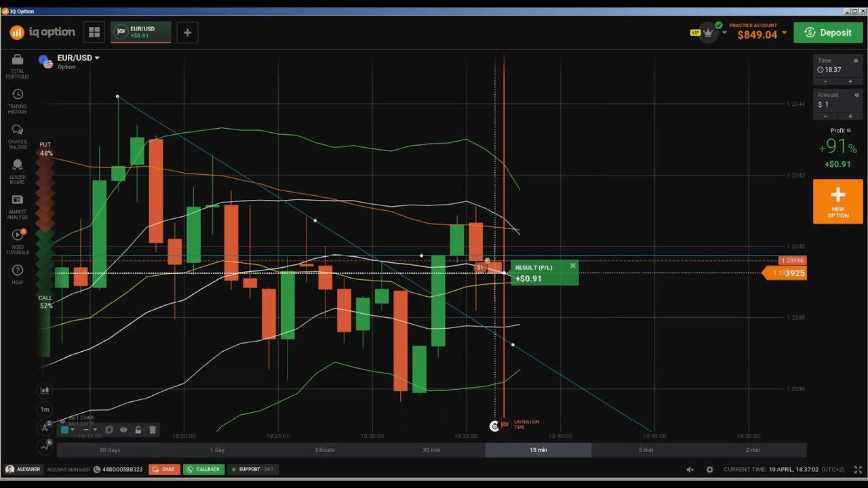Select the 2 min time range

[753, 450]
